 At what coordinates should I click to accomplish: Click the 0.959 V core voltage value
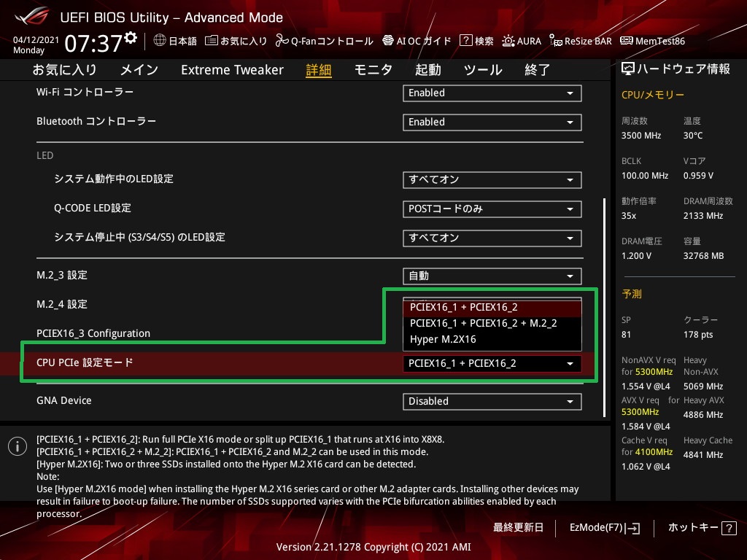(x=698, y=176)
